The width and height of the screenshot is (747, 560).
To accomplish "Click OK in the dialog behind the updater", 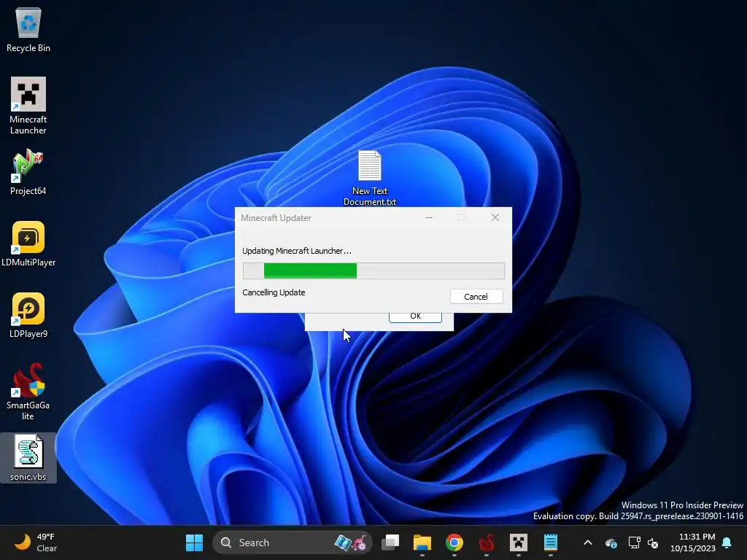I will click(x=415, y=316).
